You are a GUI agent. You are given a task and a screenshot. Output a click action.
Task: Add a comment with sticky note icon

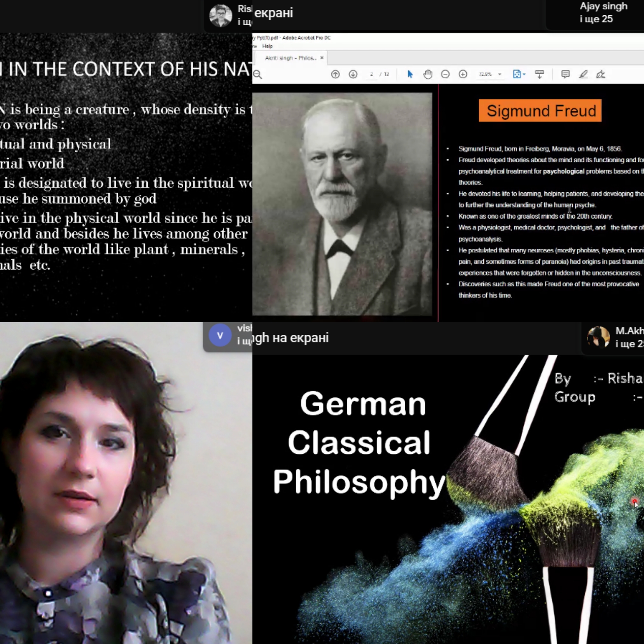(x=565, y=74)
